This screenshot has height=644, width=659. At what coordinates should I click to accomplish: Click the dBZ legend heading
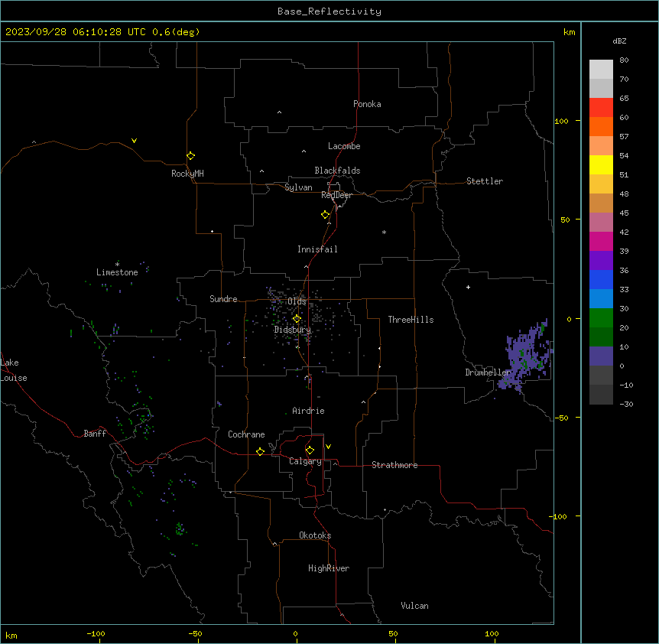tap(619, 41)
